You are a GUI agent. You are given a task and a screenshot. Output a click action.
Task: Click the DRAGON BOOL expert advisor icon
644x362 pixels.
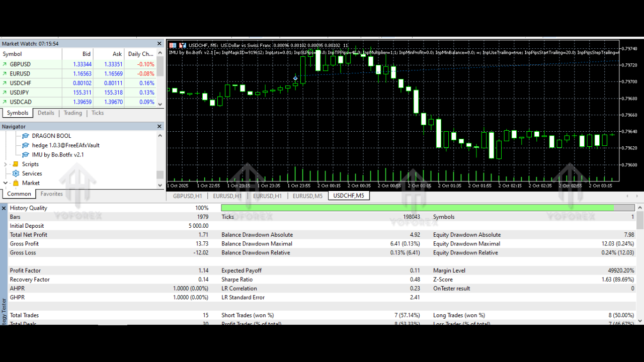coord(26,136)
